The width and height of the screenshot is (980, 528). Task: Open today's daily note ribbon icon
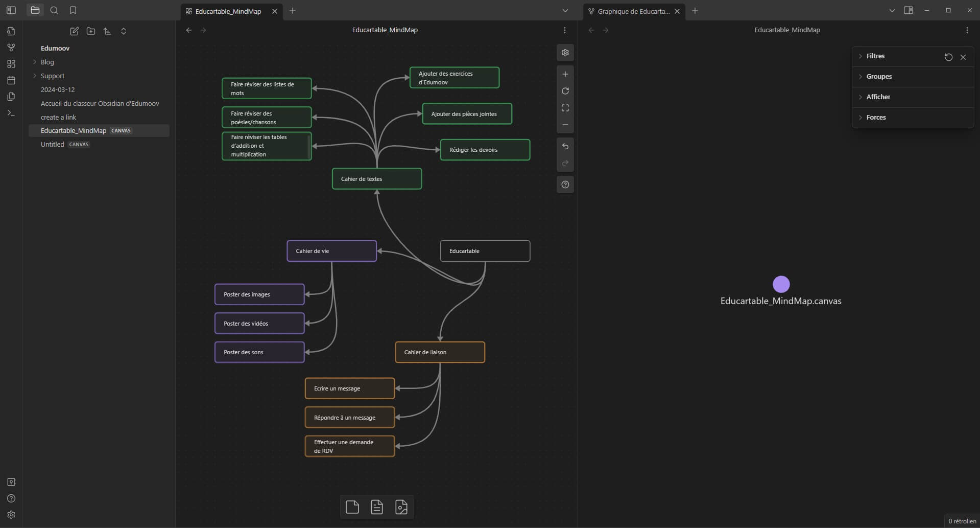(x=11, y=80)
